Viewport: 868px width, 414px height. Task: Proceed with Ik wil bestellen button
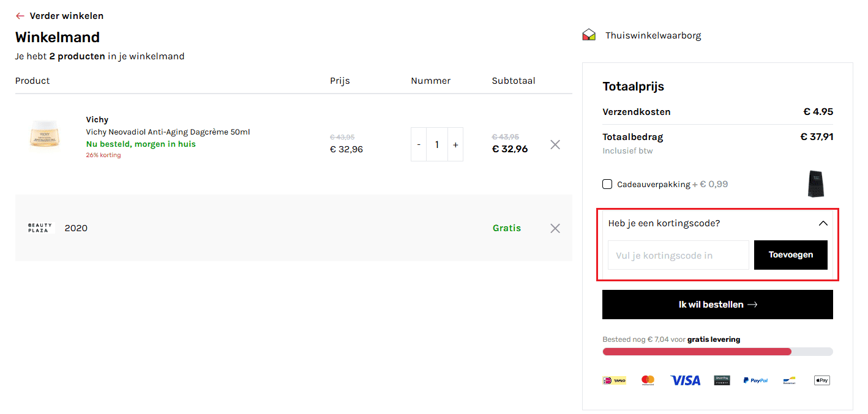pyautogui.click(x=717, y=305)
